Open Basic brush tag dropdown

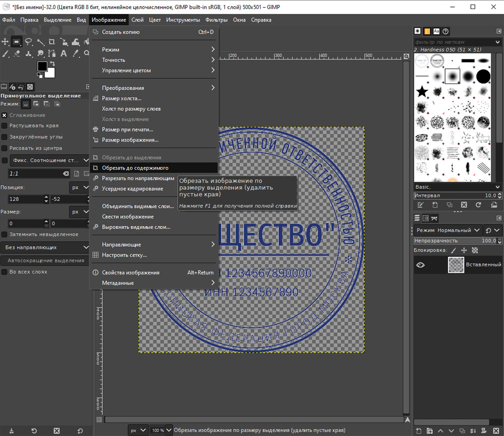[x=458, y=187]
